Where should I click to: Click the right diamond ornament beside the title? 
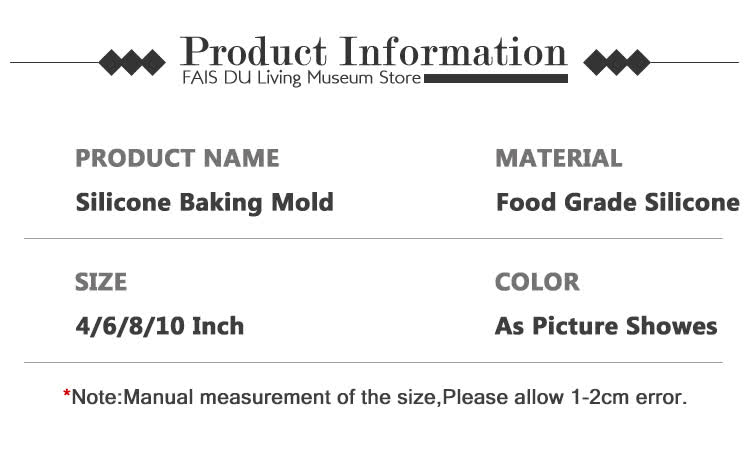[x=617, y=62]
